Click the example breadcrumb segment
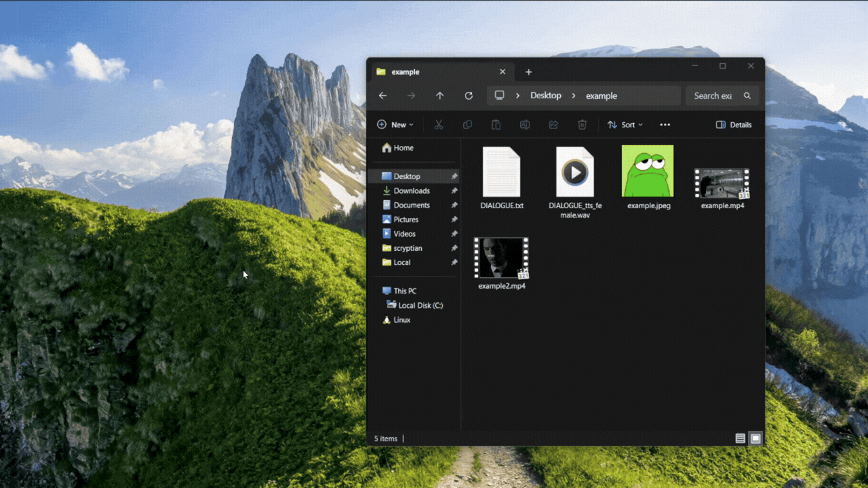The height and width of the screenshot is (488, 868). click(x=601, y=96)
